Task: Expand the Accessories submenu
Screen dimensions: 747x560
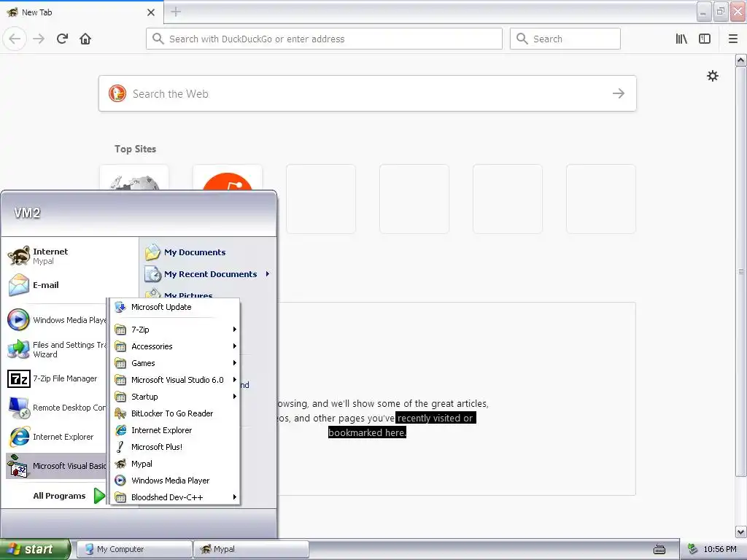Action: click(x=175, y=346)
